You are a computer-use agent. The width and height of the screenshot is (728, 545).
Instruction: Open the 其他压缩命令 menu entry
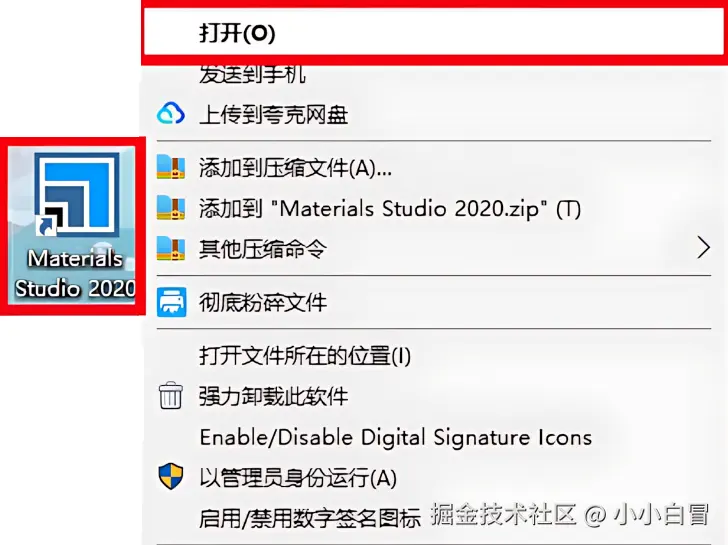tap(434, 248)
